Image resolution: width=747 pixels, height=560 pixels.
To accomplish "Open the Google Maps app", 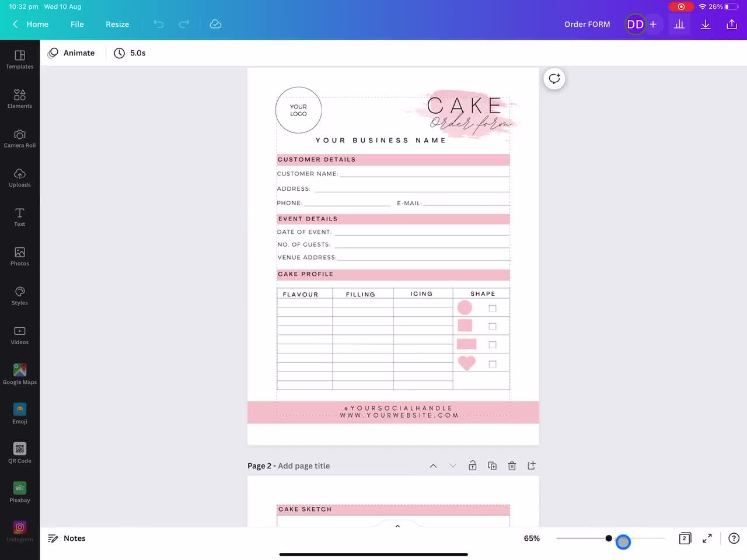I will click(x=20, y=374).
